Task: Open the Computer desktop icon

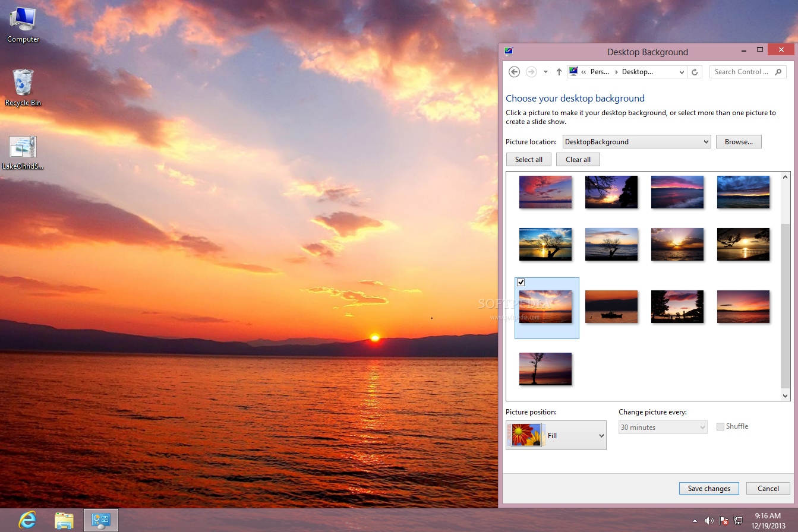Action: coord(23,25)
